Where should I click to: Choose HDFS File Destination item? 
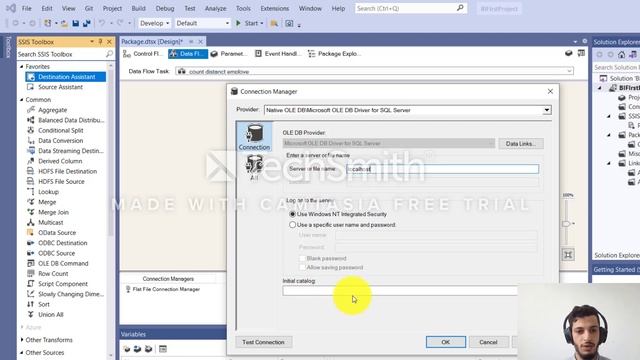[x=67, y=171]
